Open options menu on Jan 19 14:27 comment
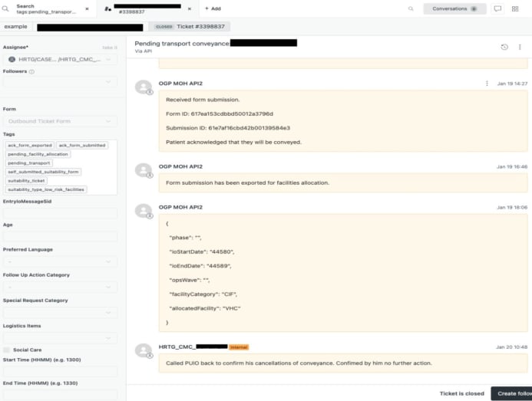This screenshot has width=532, height=401. coord(487,83)
